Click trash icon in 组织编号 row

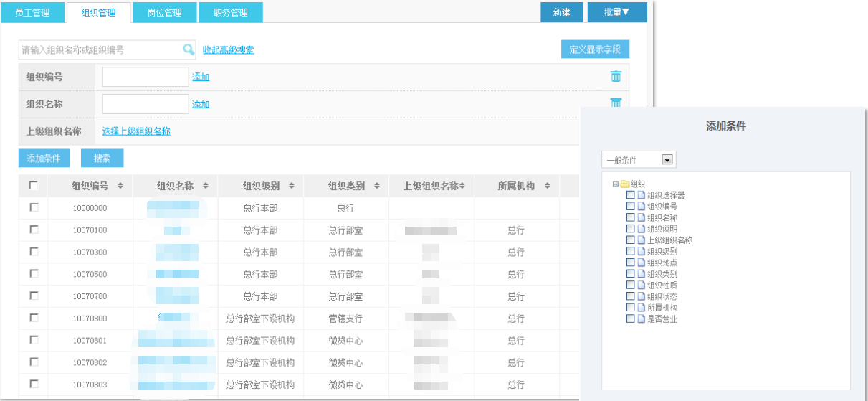pos(615,77)
